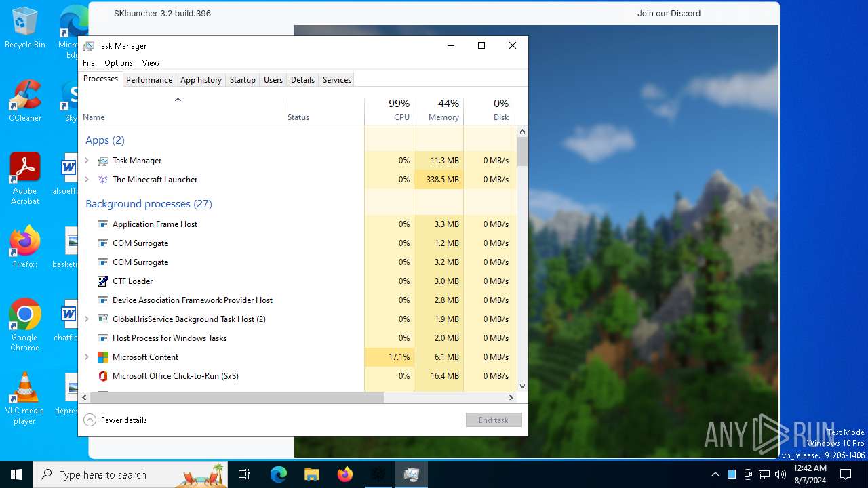Viewport: 868px width, 488px height.
Task: Open Firefox desktop icon
Action: click(25, 247)
